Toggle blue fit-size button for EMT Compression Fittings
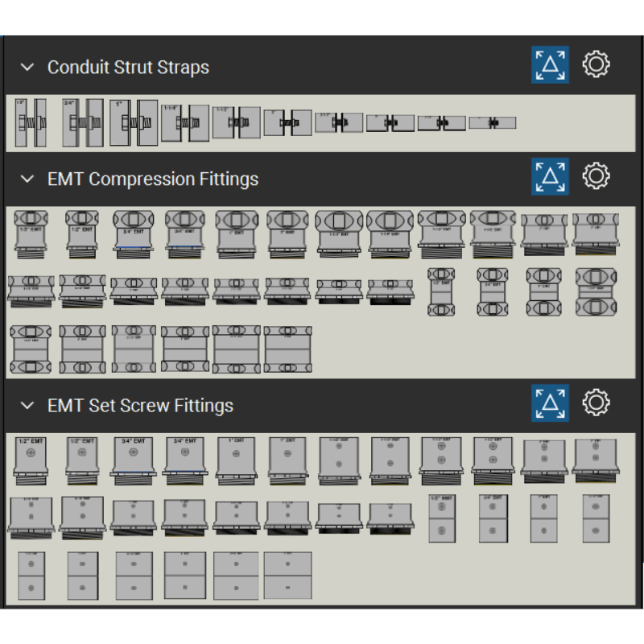Viewport: 644px width, 644px height. coord(550,175)
